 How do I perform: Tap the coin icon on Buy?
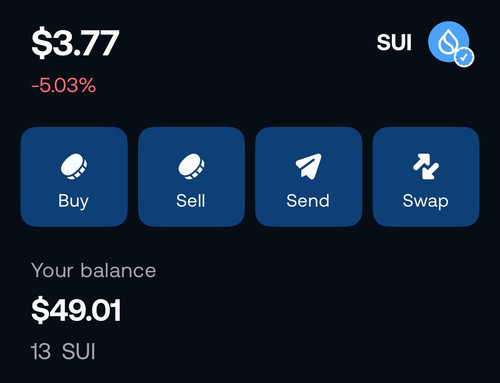74,167
